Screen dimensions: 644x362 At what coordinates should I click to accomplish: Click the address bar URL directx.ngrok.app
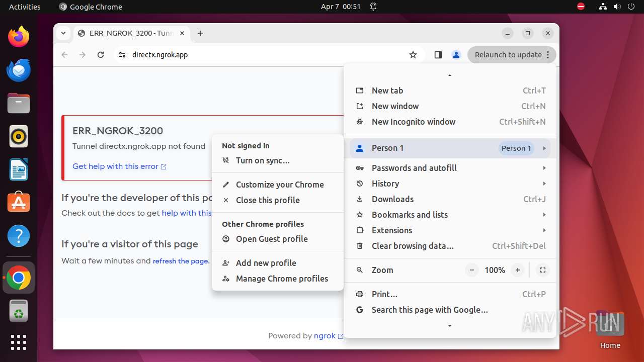[160, 55]
